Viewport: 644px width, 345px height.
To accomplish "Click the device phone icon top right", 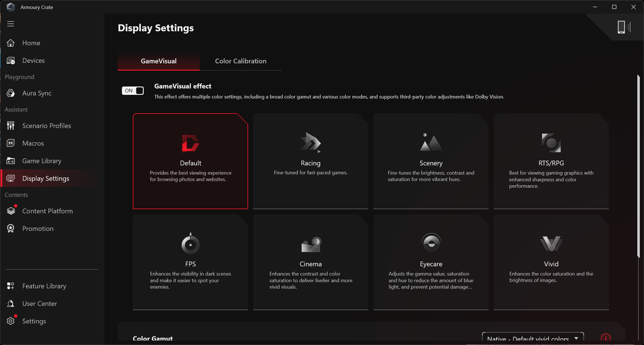I will [x=621, y=27].
